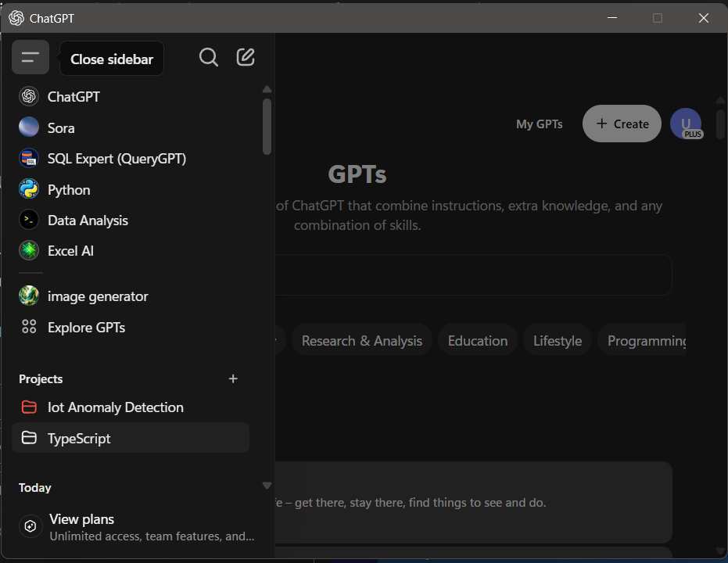Click the Excel AI green icon
The height and width of the screenshot is (563, 728).
pos(29,251)
